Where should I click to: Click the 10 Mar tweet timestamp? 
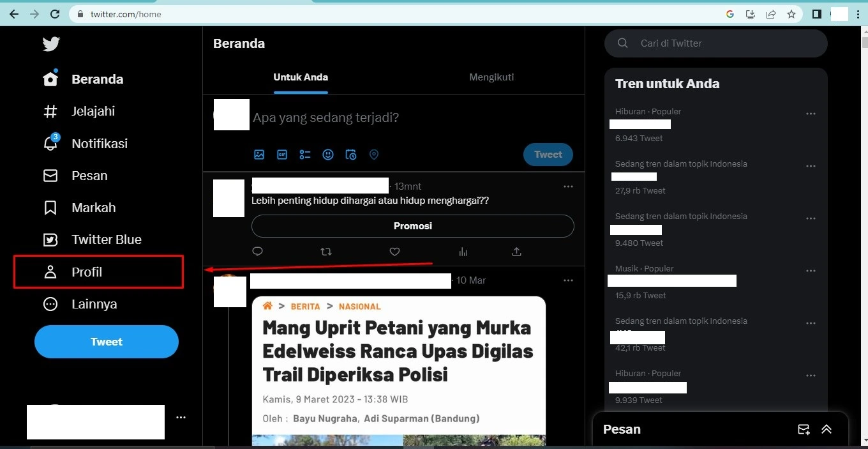click(x=471, y=280)
